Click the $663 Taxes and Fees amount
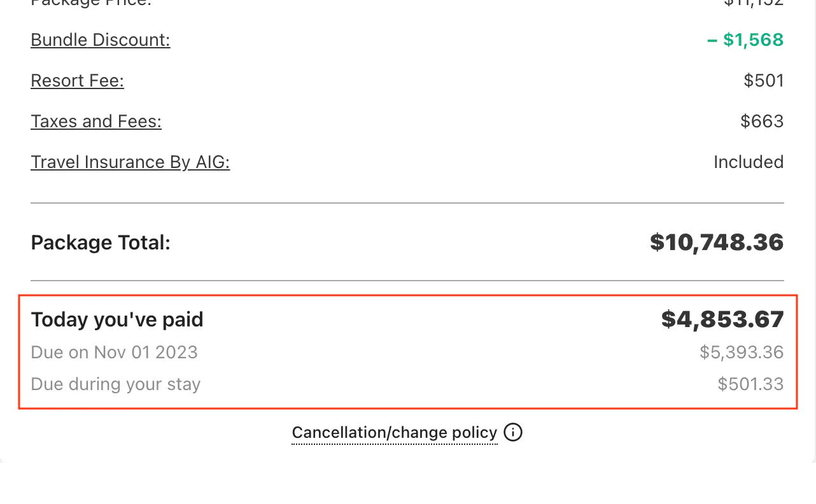This screenshot has height=504, width=816. click(762, 121)
